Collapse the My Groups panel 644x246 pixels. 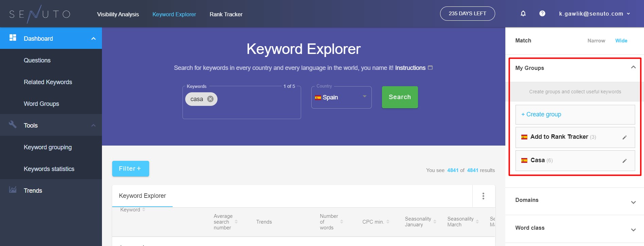point(633,67)
